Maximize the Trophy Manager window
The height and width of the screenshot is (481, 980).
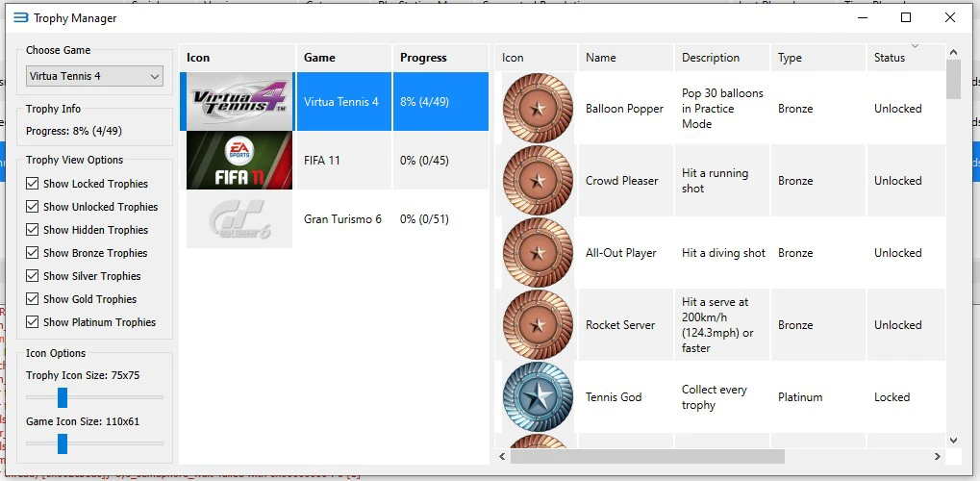pos(906,18)
